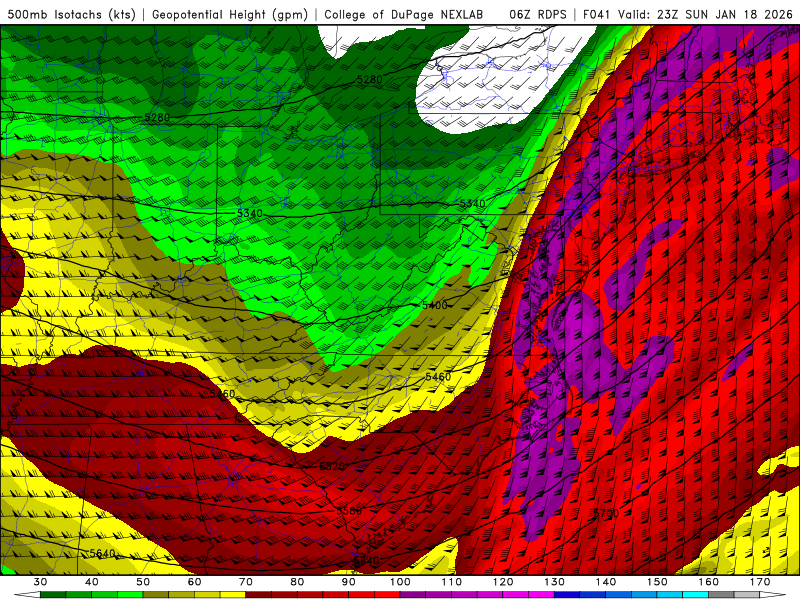Select the bright yellow 65-70 kt legend swatch
Image resolution: width=800 pixels, height=600 pixels.
[x=233, y=595]
